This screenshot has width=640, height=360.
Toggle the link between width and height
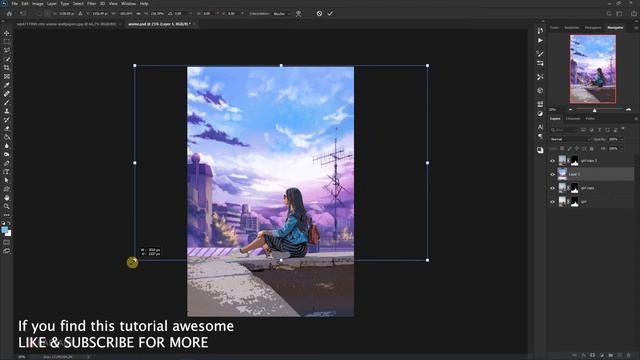pos(139,13)
